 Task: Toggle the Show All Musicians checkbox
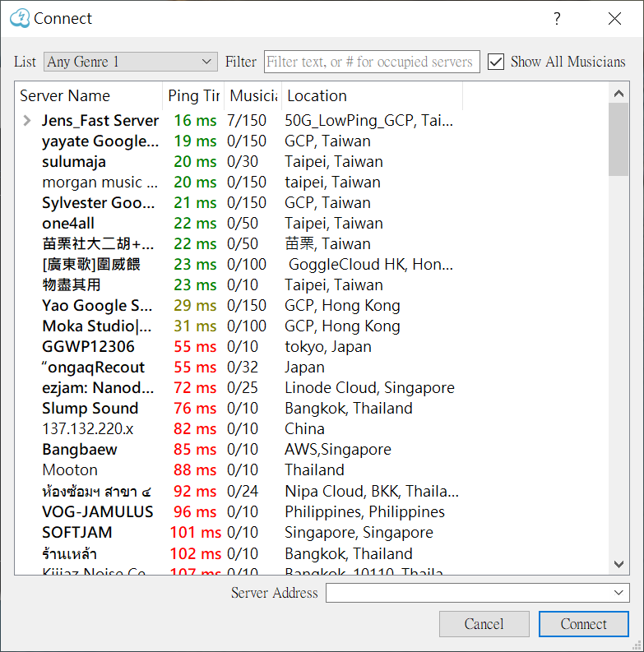(496, 62)
